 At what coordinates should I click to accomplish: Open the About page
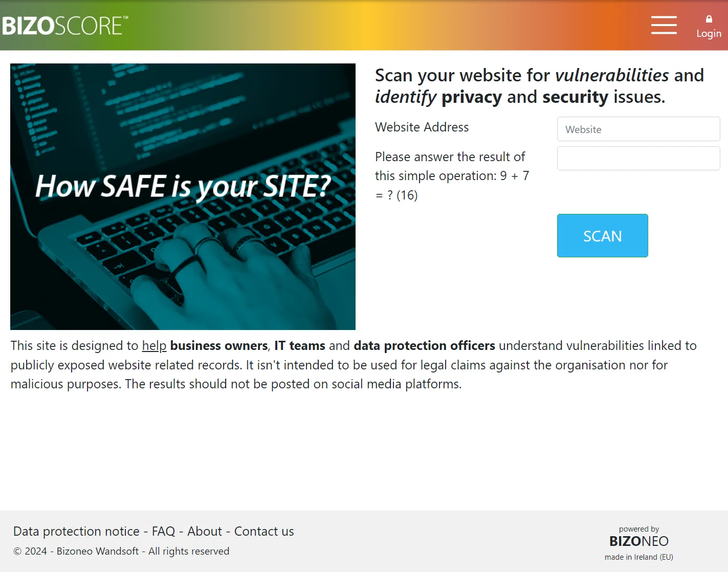[204, 531]
